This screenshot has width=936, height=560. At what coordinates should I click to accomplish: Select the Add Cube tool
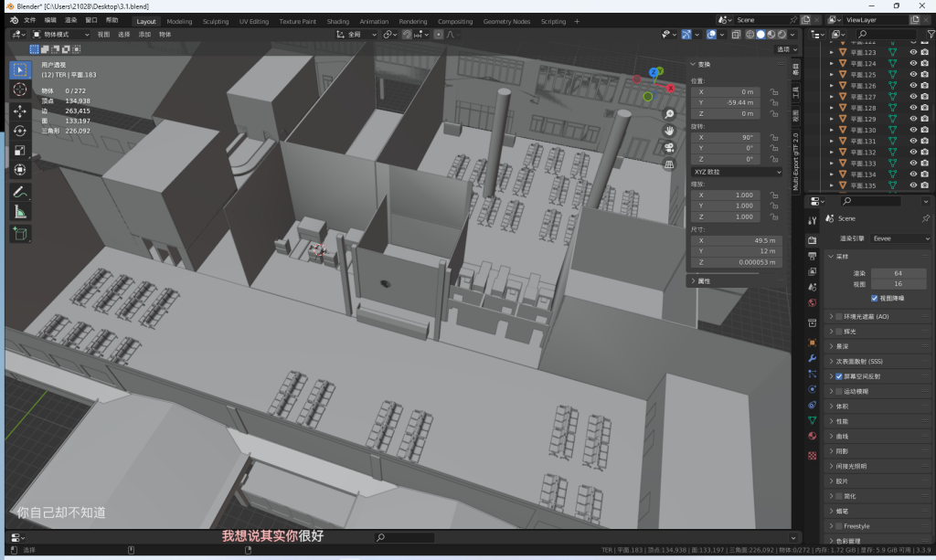(x=20, y=234)
